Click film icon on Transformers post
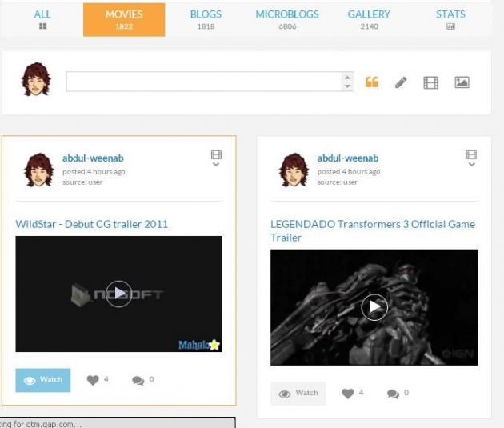The width and height of the screenshot is (504, 428). coord(471,155)
